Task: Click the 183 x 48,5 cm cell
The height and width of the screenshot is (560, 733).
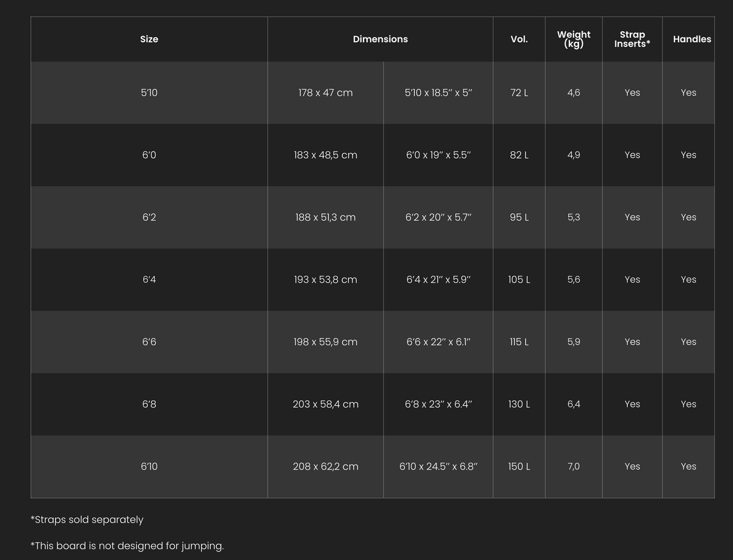Action: [325, 155]
